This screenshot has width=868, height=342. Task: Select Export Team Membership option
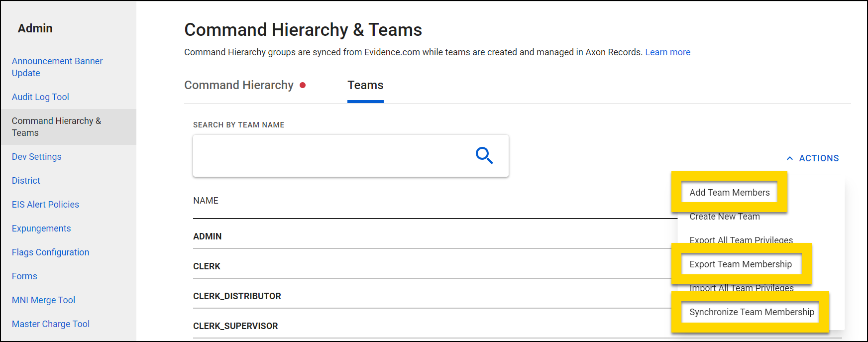coord(741,264)
